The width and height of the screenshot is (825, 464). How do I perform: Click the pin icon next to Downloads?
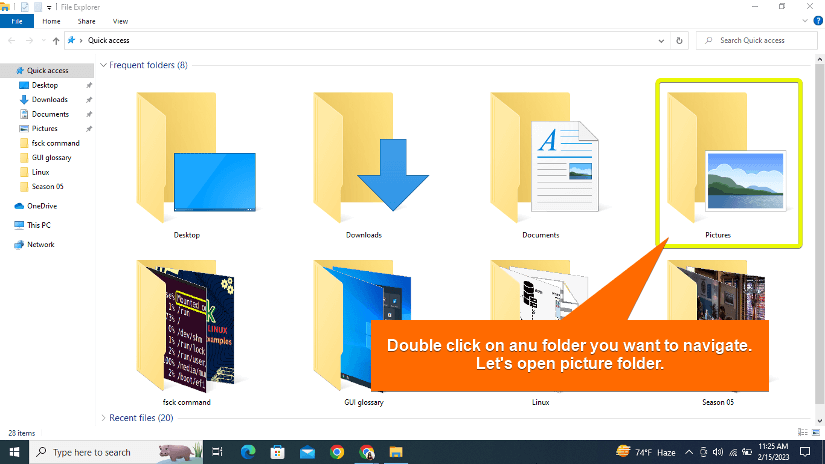[x=89, y=99]
